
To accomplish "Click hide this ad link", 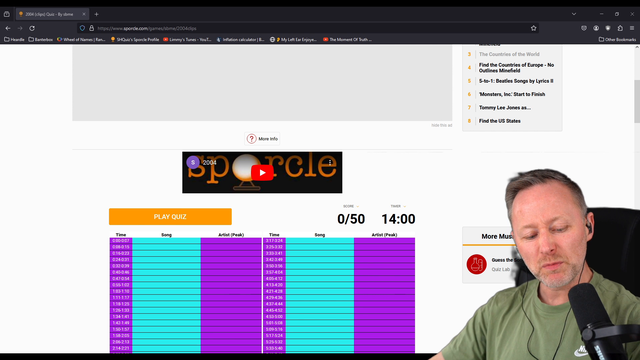I will click(x=442, y=125).
